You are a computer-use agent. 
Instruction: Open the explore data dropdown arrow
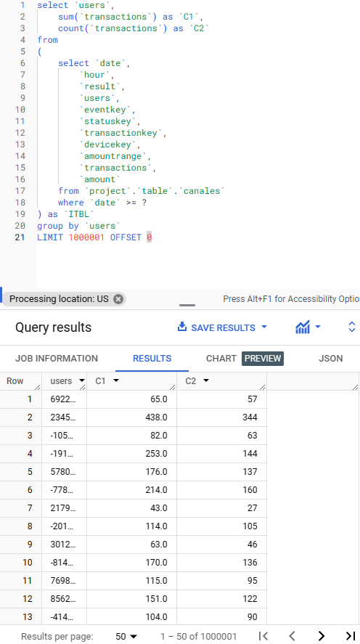[318, 327]
